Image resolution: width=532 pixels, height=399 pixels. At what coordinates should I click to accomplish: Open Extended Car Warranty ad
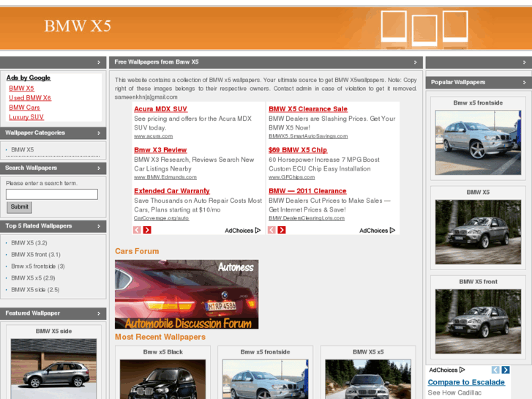(172, 191)
